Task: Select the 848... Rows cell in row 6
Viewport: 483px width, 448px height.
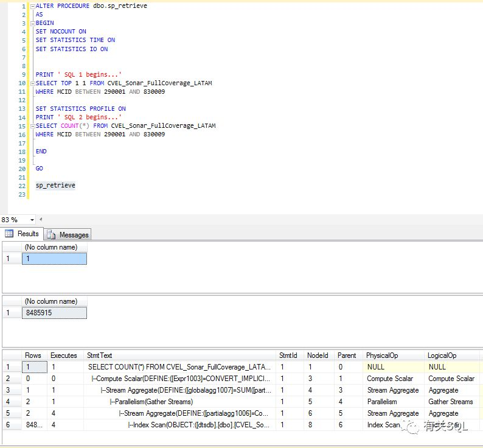Action: pyautogui.click(x=35, y=425)
